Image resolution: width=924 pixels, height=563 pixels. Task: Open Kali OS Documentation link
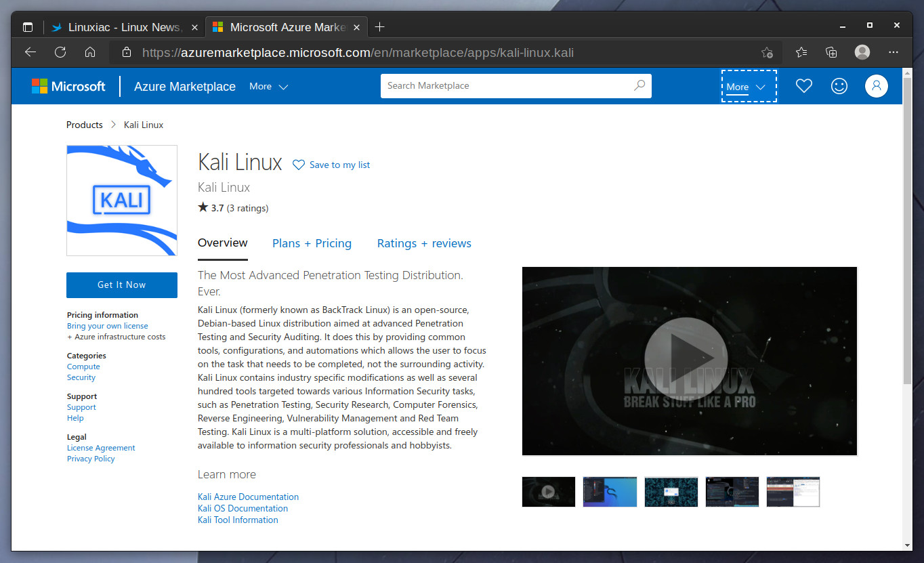pos(243,508)
